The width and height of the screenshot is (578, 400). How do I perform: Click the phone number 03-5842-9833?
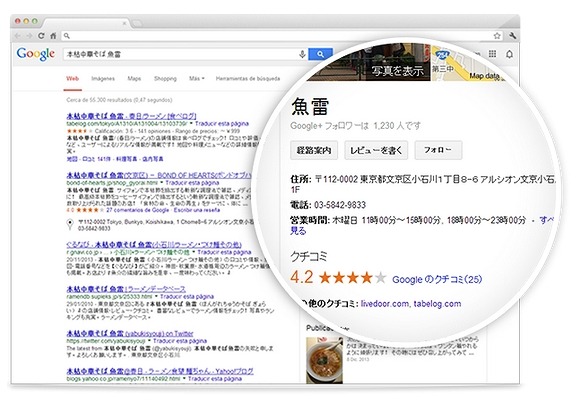point(340,205)
